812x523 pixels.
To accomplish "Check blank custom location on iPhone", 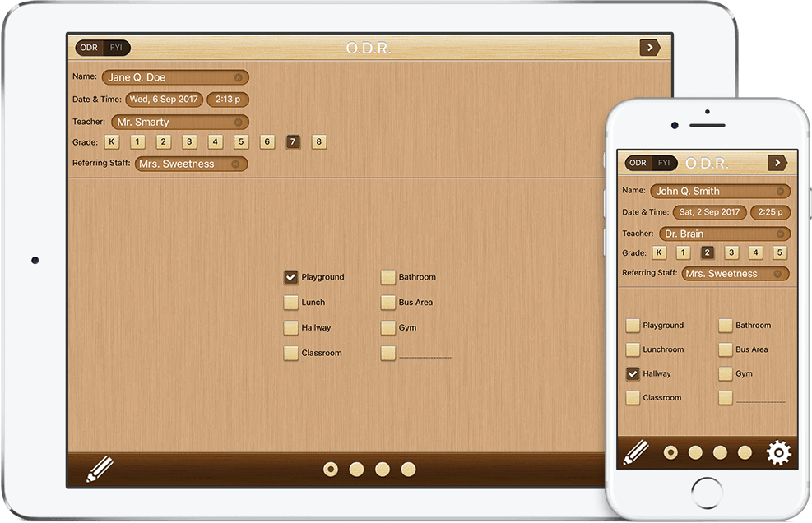I will 725,398.
